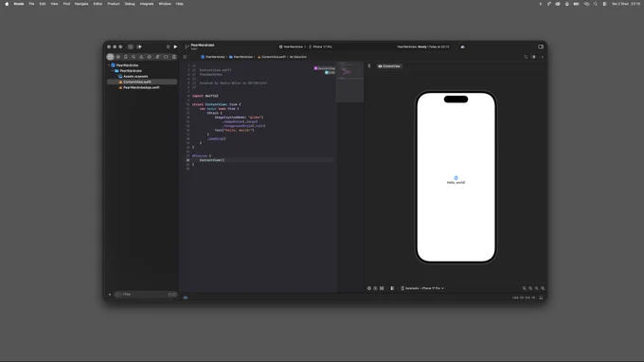644x362 pixels.
Task: Select Assets.xcassets in navigator
Action: click(135, 77)
